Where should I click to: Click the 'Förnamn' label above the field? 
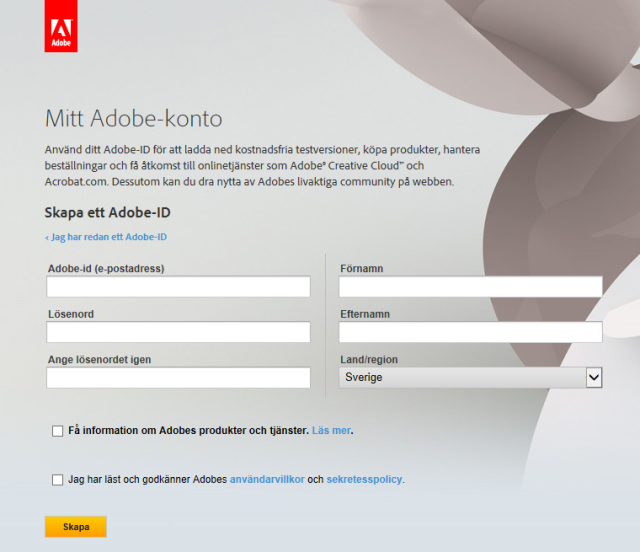point(362,268)
